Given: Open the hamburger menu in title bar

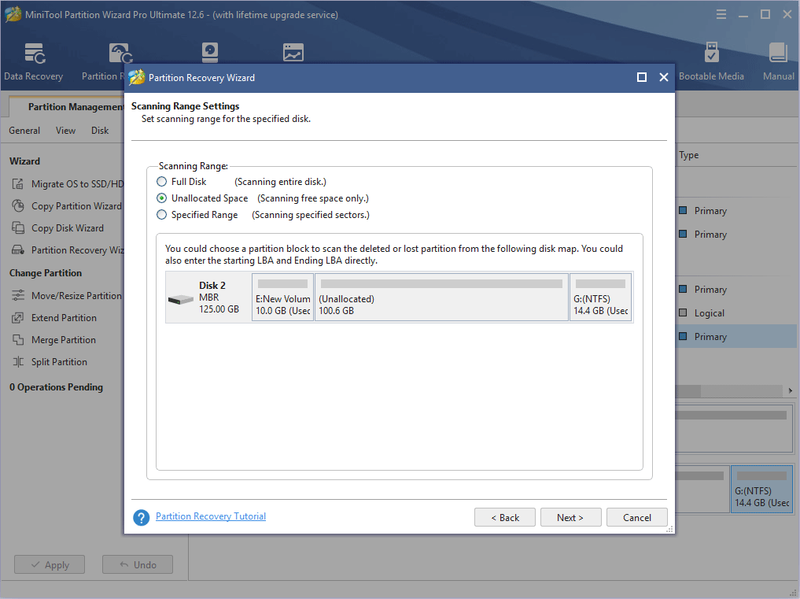Looking at the screenshot, I should pos(721,15).
